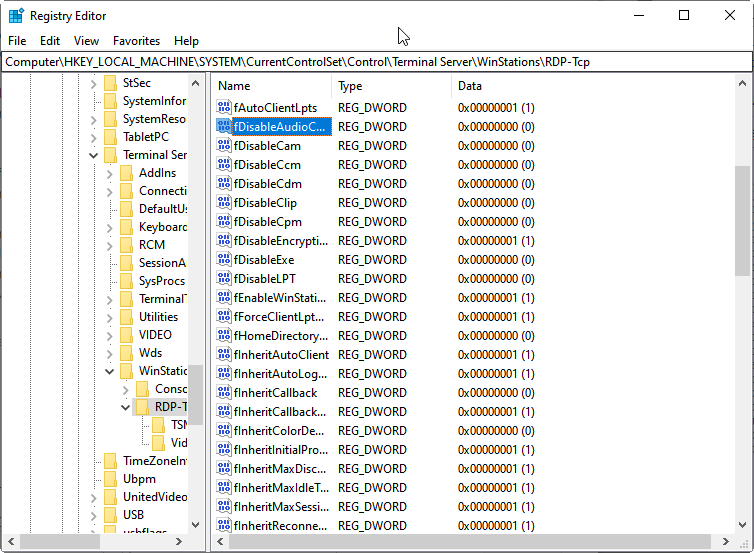Click the RCM folder icon
This screenshot has width=754, height=553.
pyautogui.click(x=126, y=245)
